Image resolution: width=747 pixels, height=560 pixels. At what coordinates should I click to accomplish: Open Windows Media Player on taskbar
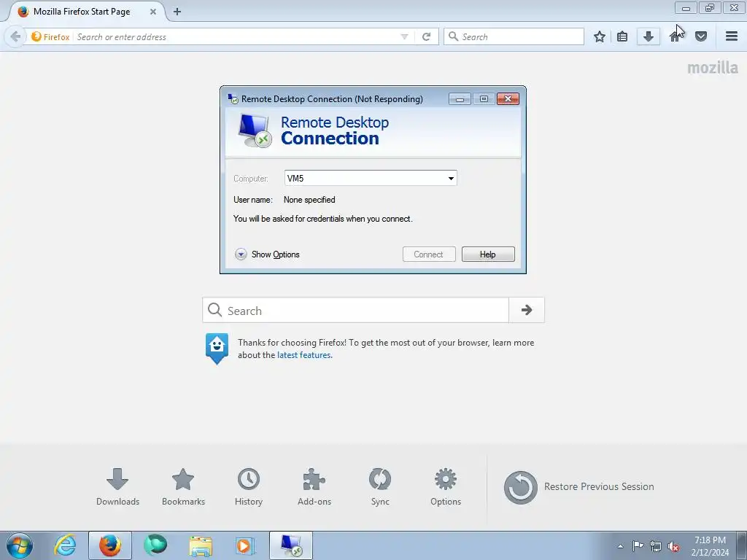(x=246, y=545)
